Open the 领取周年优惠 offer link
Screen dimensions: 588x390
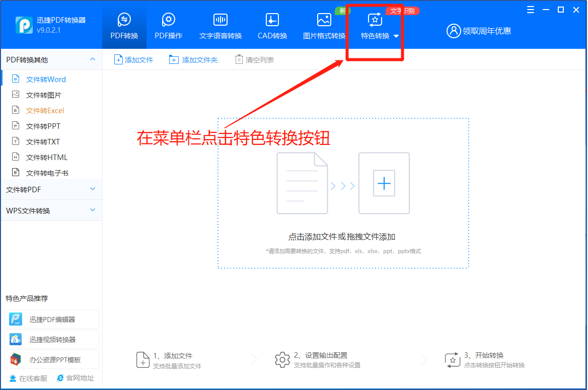[x=486, y=31]
